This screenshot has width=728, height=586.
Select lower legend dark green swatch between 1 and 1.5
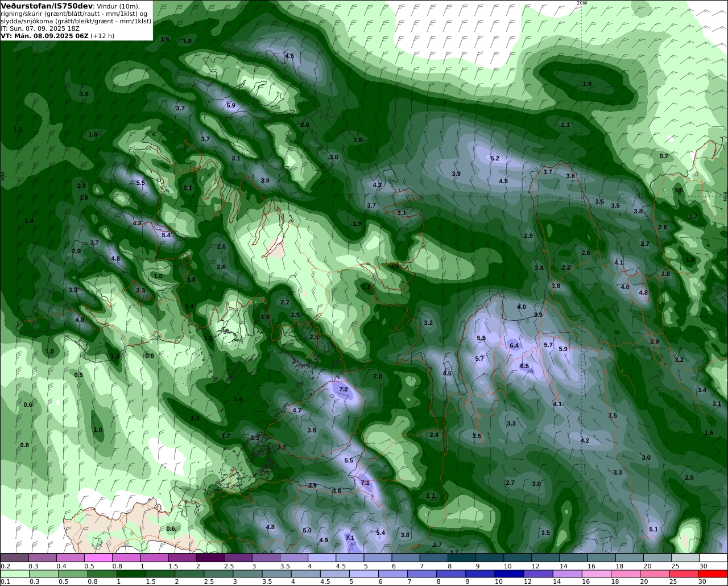point(131,573)
